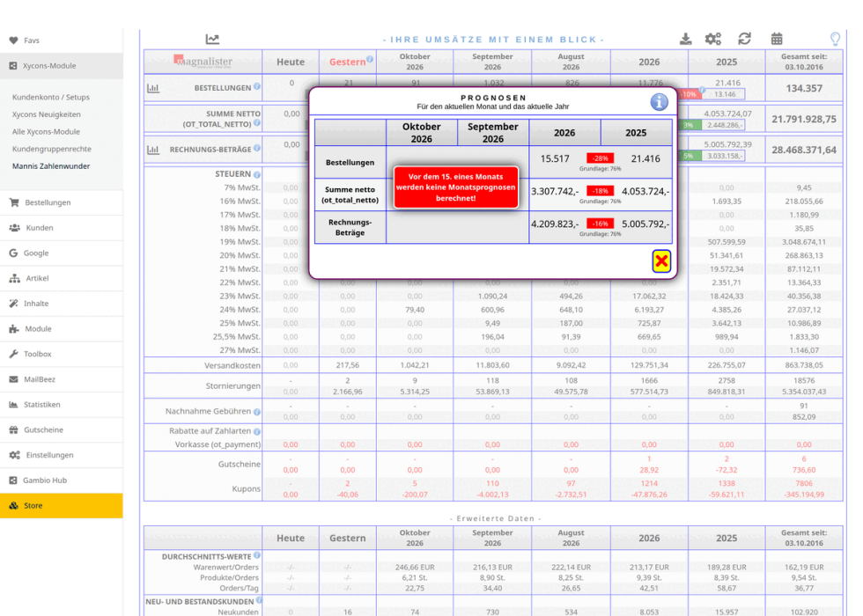Screen dimensions: 863x616
Task: Open Bestellungen in the sidebar
Action: tap(62, 202)
